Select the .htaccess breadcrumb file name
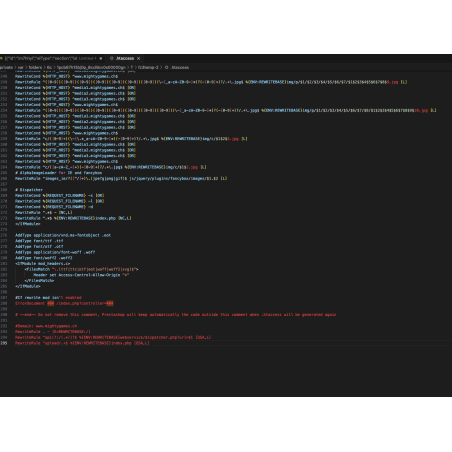Screen dimensions: 452x452 point(180,67)
